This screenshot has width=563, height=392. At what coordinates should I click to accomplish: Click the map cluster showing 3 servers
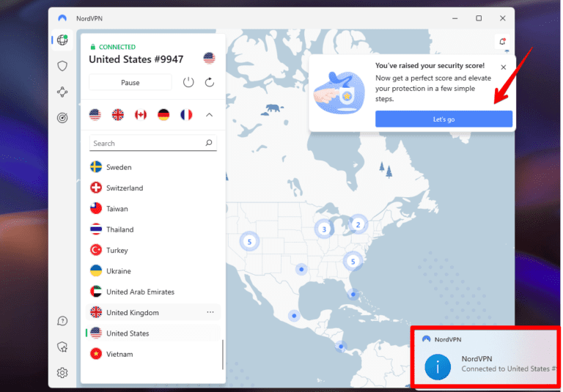(324, 229)
